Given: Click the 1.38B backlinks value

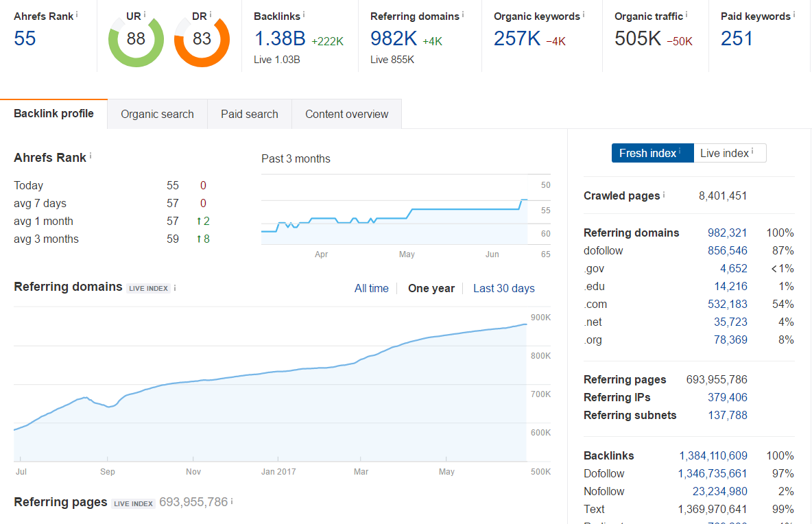Looking at the screenshot, I should [x=280, y=39].
